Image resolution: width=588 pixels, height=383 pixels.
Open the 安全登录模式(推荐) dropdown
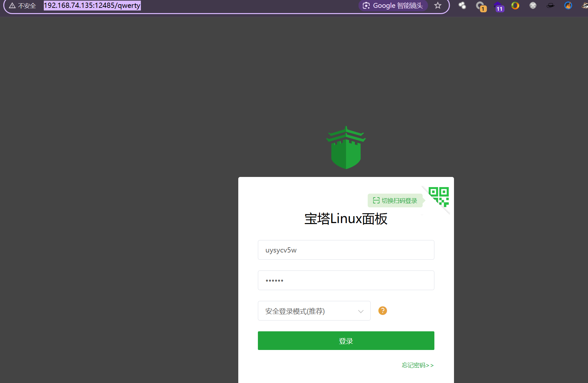314,311
